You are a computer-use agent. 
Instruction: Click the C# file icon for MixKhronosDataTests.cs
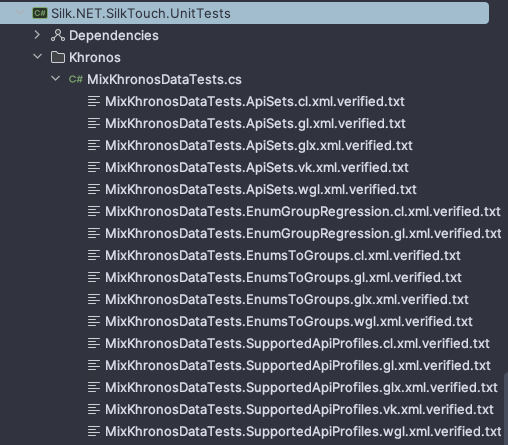(76, 79)
